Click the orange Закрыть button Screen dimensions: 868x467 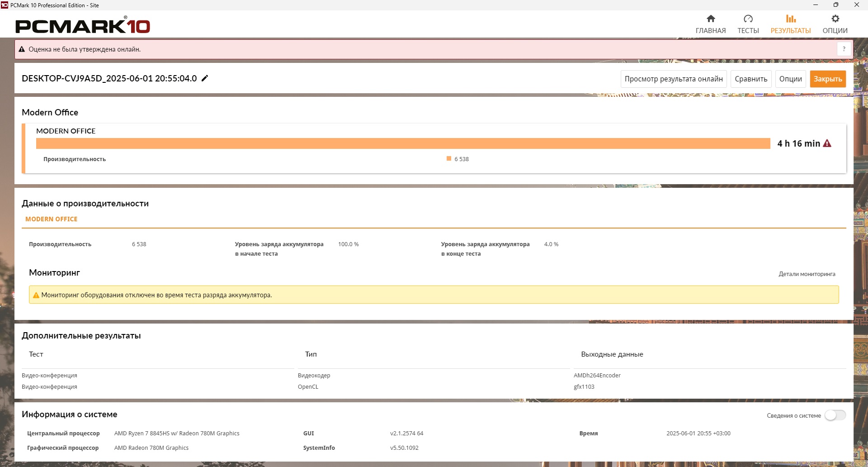(x=828, y=79)
